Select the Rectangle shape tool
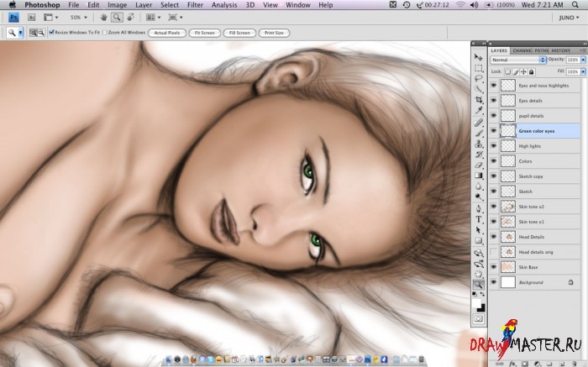588x367 pixels. click(x=479, y=240)
